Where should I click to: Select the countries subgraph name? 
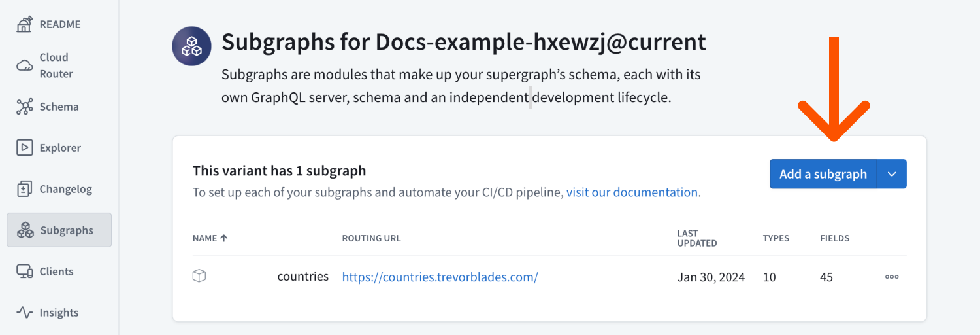click(x=302, y=277)
